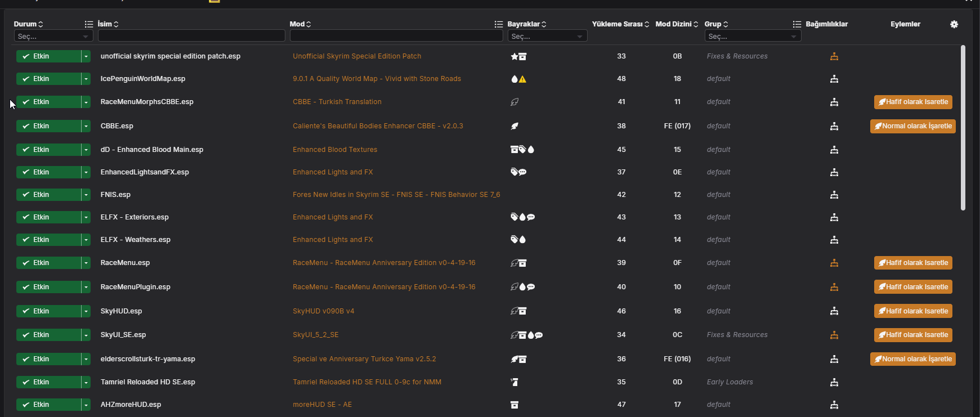Click dependency icon in CBBE.esp row

[x=834, y=126]
